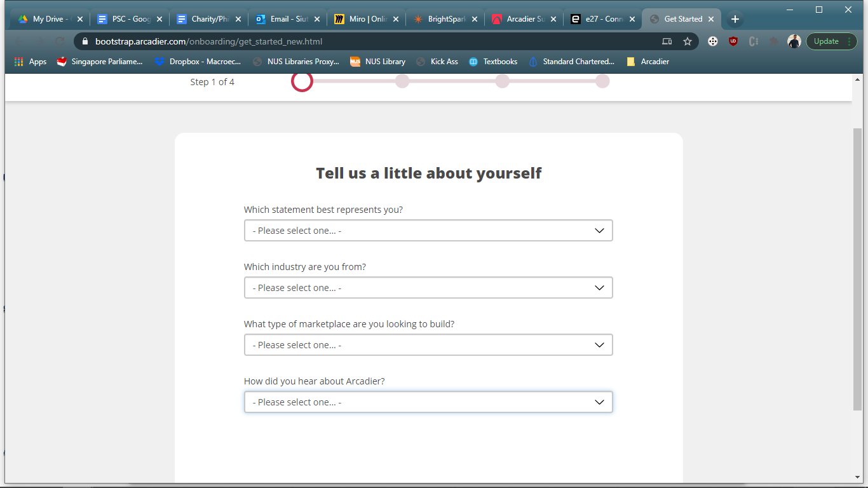
Task: Close the Miro tab
Action: tap(396, 19)
